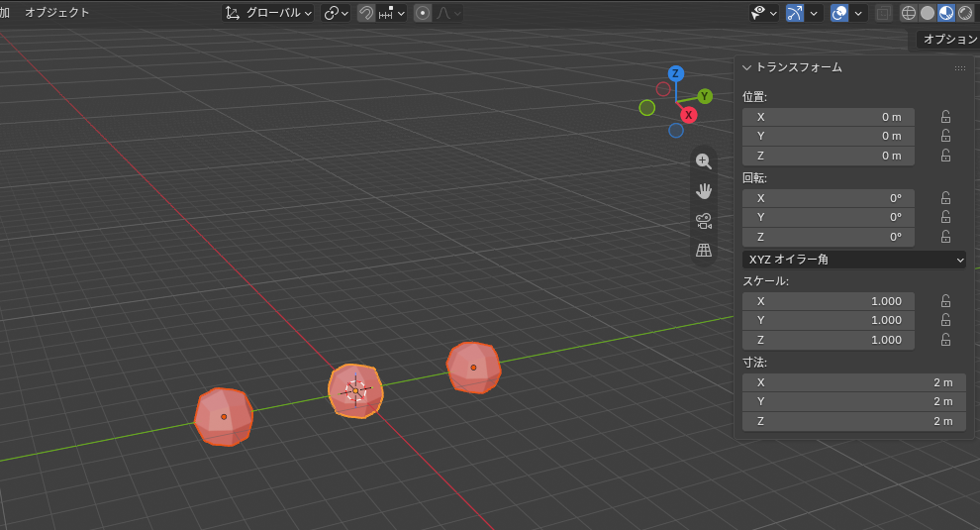
Task: Open the グローバル transform orientation dropdown
Action: pos(268,13)
